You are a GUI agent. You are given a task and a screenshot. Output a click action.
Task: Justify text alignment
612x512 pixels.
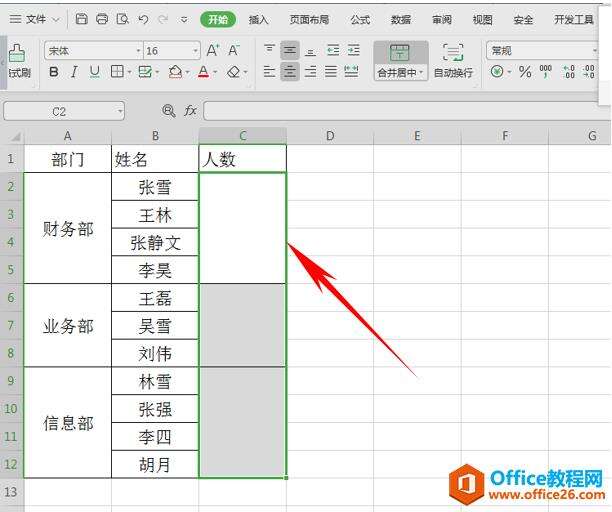click(x=331, y=72)
